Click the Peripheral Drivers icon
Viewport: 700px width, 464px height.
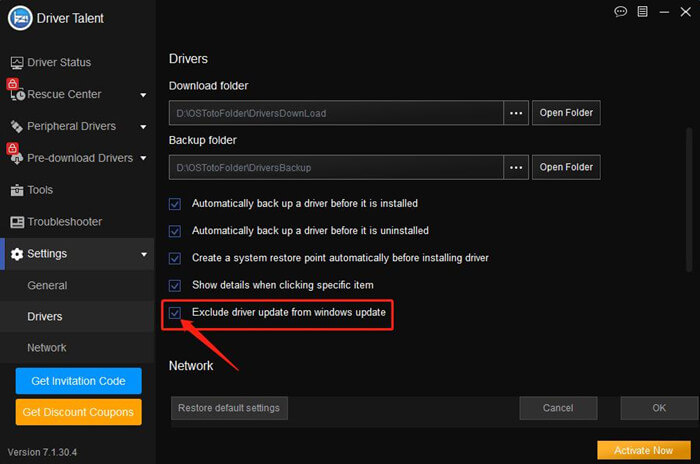coord(17,126)
